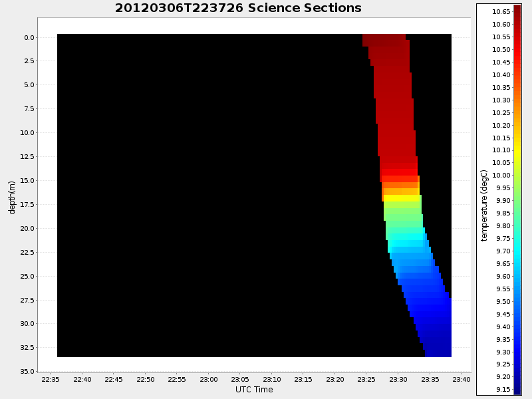The width and height of the screenshot is (532, 399).
Task: Click the chart title '20120306T223726 Science Sections'
Action: point(238,8)
